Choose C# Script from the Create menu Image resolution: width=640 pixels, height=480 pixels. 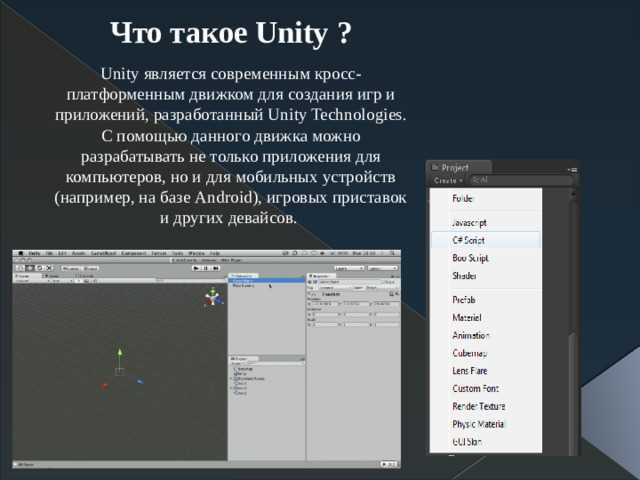tap(486, 240)
